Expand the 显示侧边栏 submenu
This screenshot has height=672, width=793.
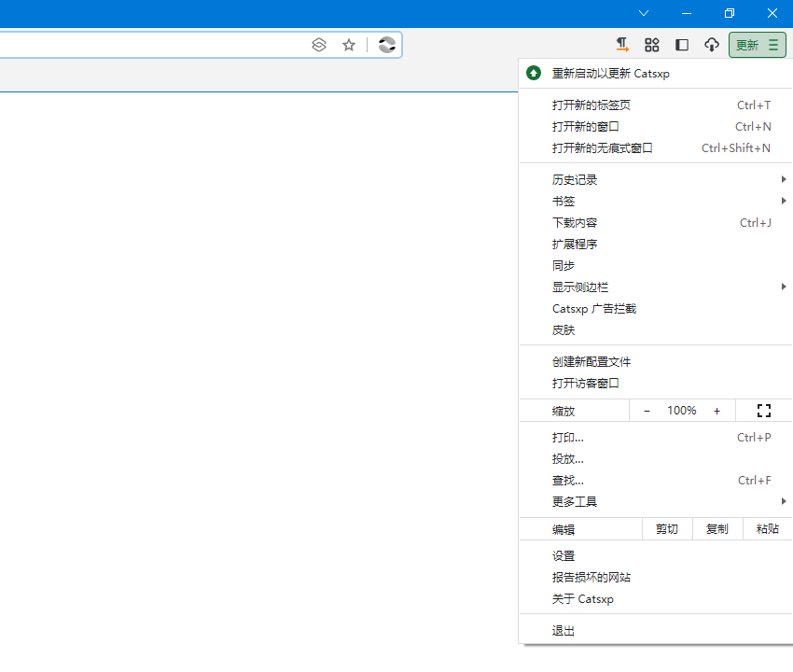(x=656, y=287)
